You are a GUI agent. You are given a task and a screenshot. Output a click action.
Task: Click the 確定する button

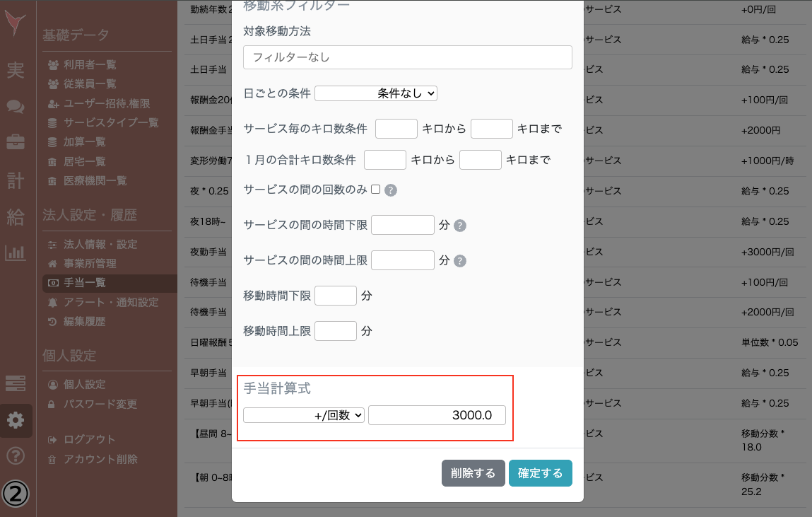click(x=540, y=472)
